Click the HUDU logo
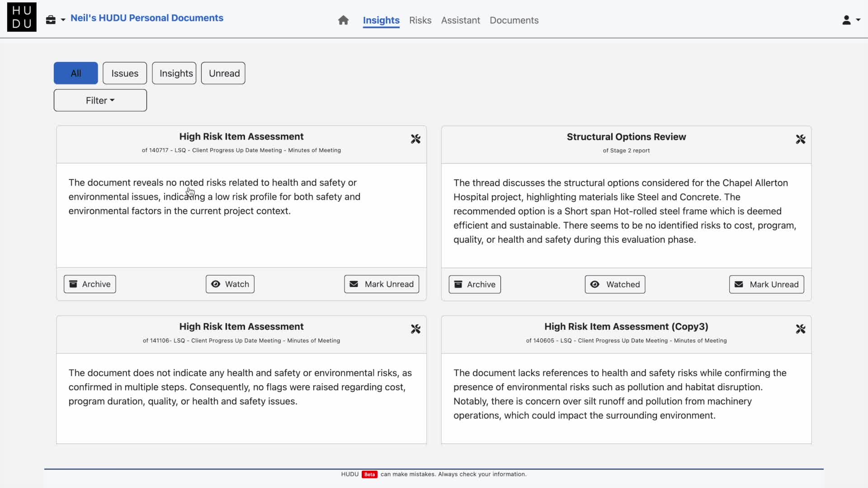868x488 pixels. pos(22,17)
